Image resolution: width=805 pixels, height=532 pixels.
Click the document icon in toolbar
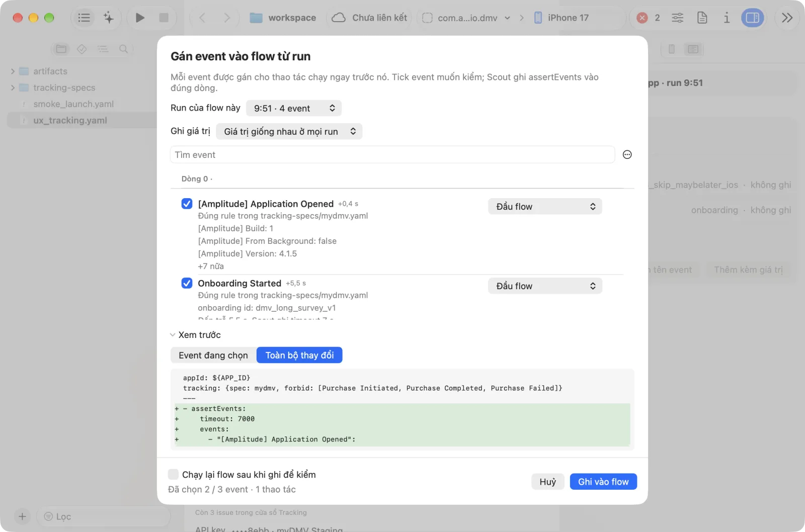point(702,18)
